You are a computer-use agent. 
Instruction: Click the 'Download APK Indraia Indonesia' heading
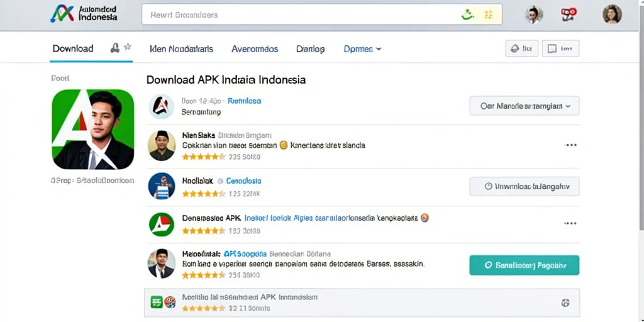click(x=226, y=80)
